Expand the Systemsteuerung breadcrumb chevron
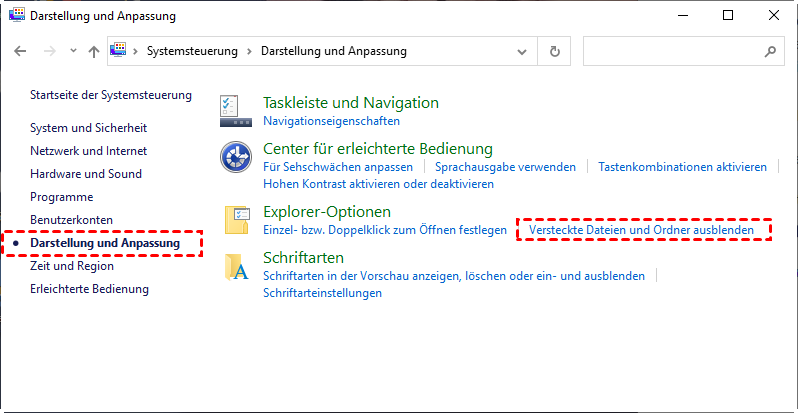 tap(250, 51)
